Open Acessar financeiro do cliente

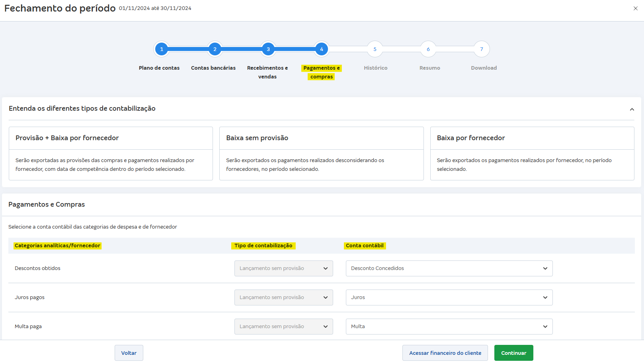pos(445,352)
